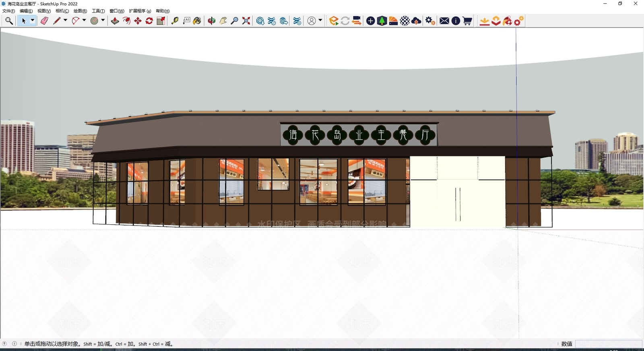Click the black circle plus icon

click(x=371, y=21)
